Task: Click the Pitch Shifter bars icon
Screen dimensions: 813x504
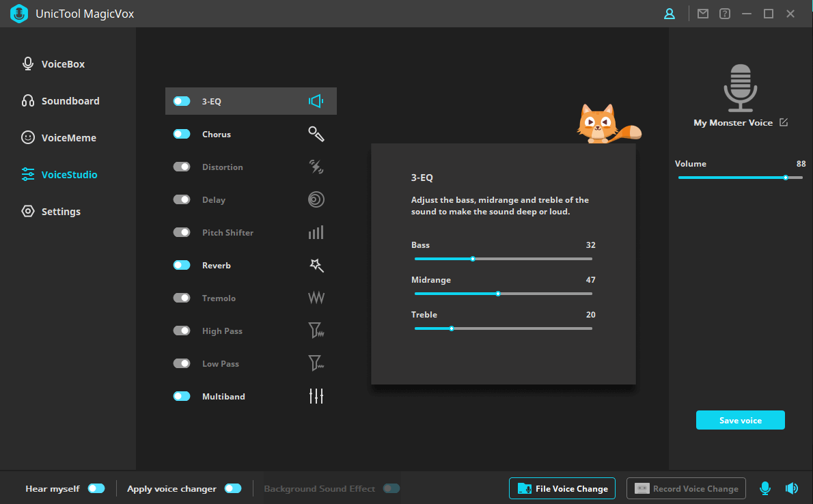Action: click(x=316, y=233)
